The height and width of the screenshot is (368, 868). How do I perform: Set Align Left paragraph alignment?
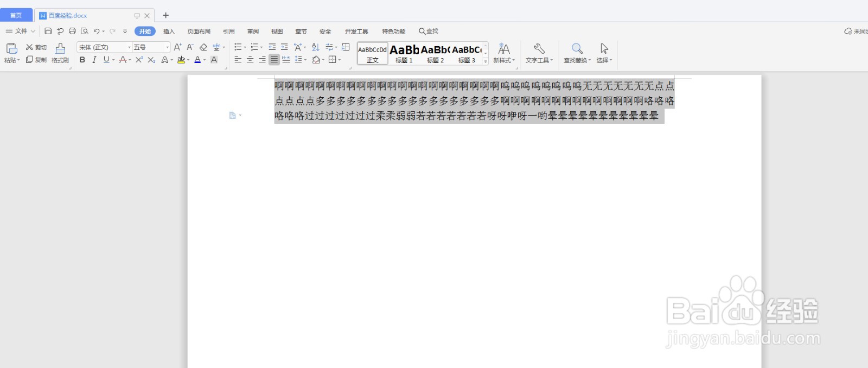pos(238,60)
